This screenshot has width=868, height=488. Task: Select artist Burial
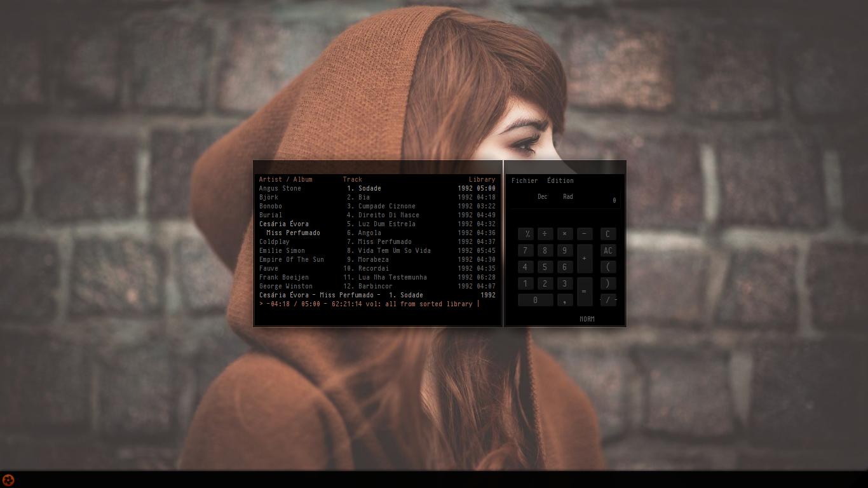click(x=271, y=215)
